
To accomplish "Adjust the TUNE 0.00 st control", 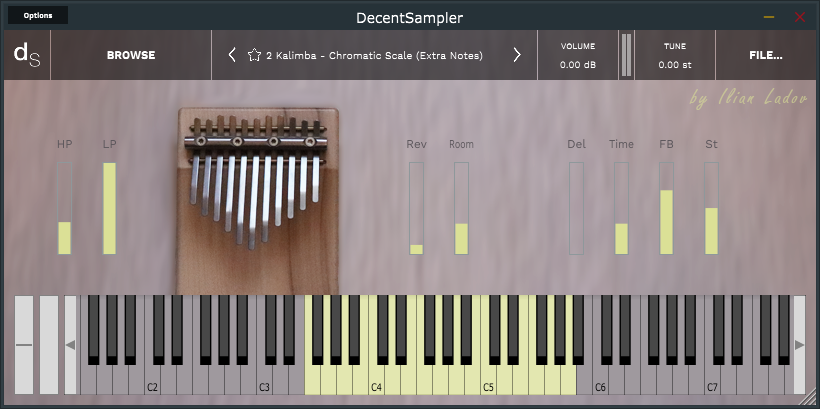I will pyautogui.click(x=675, y=55).
